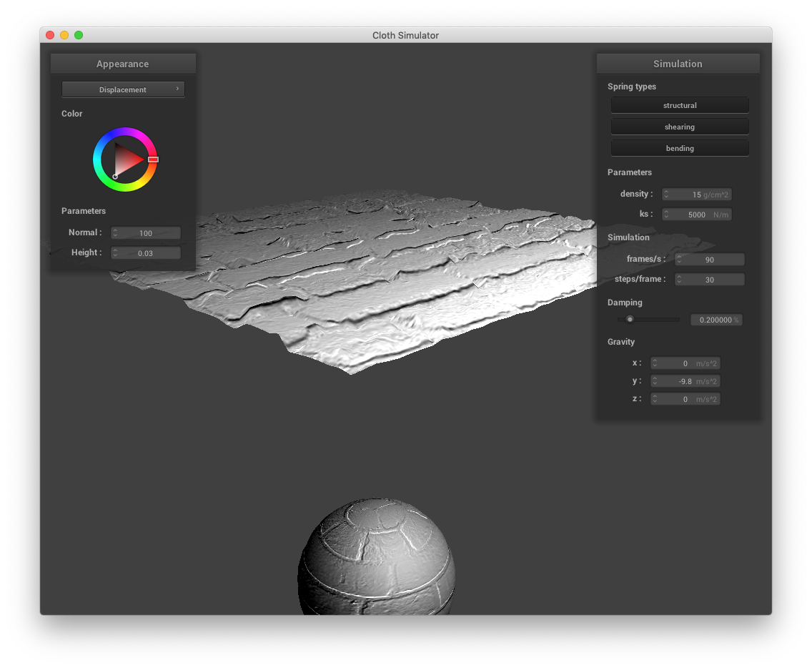Click the Simulation panel title bar

(678, 64)
